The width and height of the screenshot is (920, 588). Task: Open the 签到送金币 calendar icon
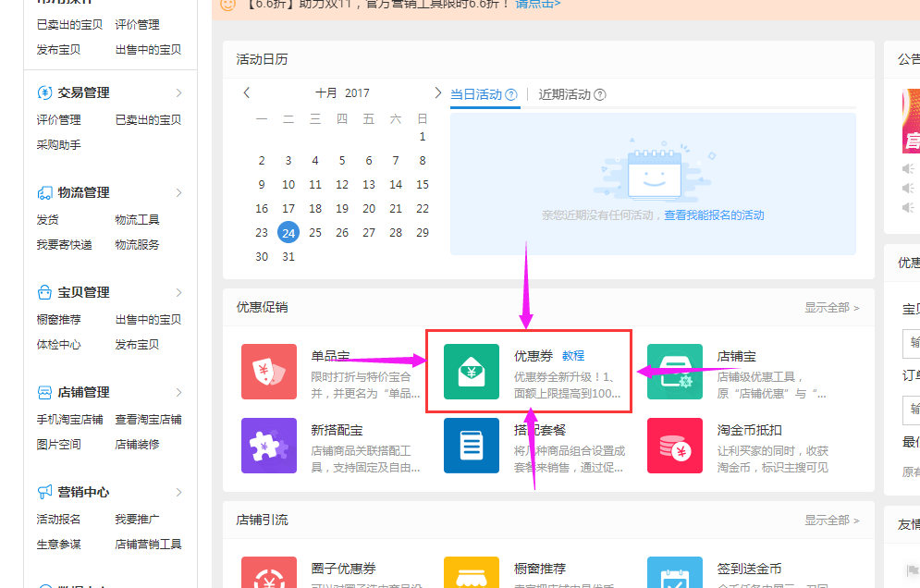coord(675,572)
